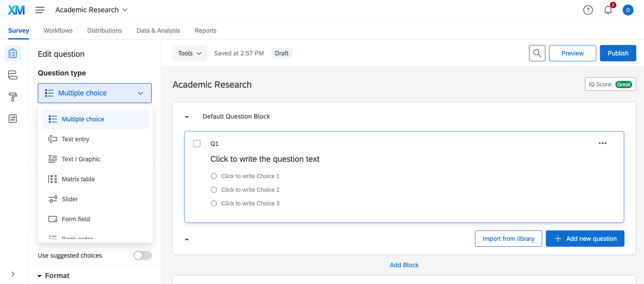Collapse the Default Question Block
The width and height of the screenshot is (644, 284).
[x=186, y=116]
